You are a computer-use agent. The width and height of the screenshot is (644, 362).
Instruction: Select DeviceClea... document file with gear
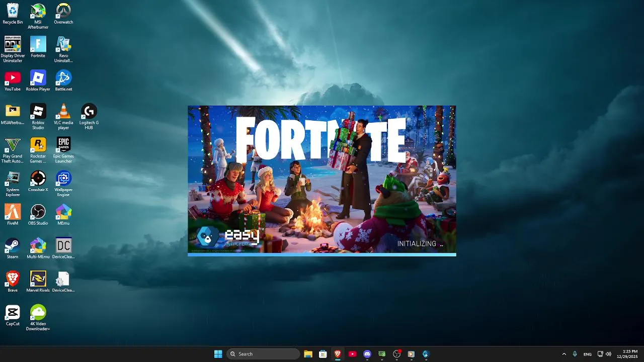(63, 282)
